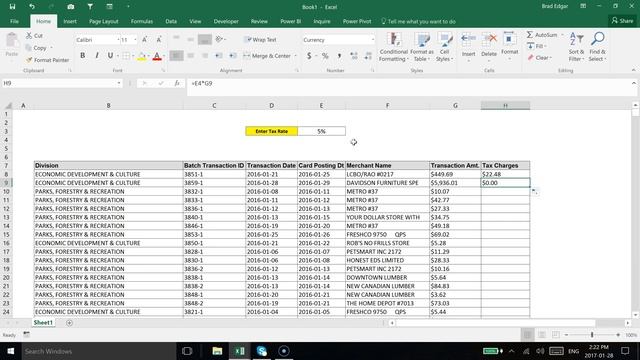Open the Merge & Center dropdown arrow
Image resolution: width=640 pixels, height=360 pixels.
295,56
